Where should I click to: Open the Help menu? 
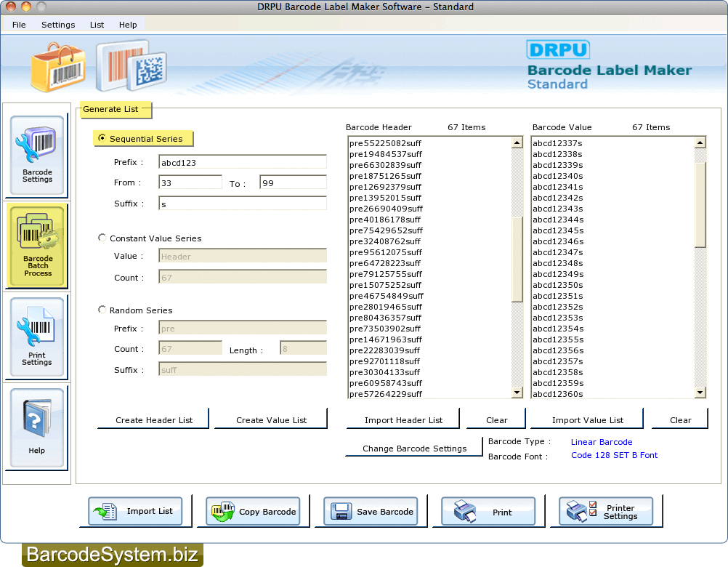[128, 25]
